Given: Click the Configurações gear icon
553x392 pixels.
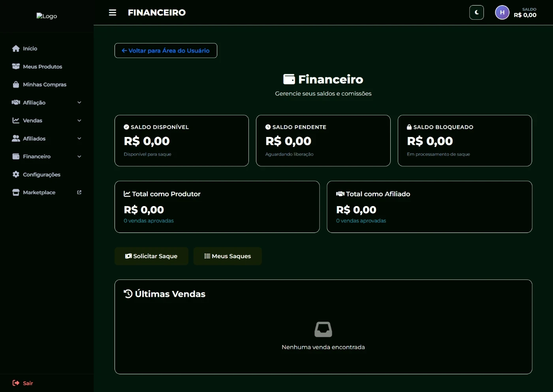Looking at the screenshot, I should (x=16, y=174).
